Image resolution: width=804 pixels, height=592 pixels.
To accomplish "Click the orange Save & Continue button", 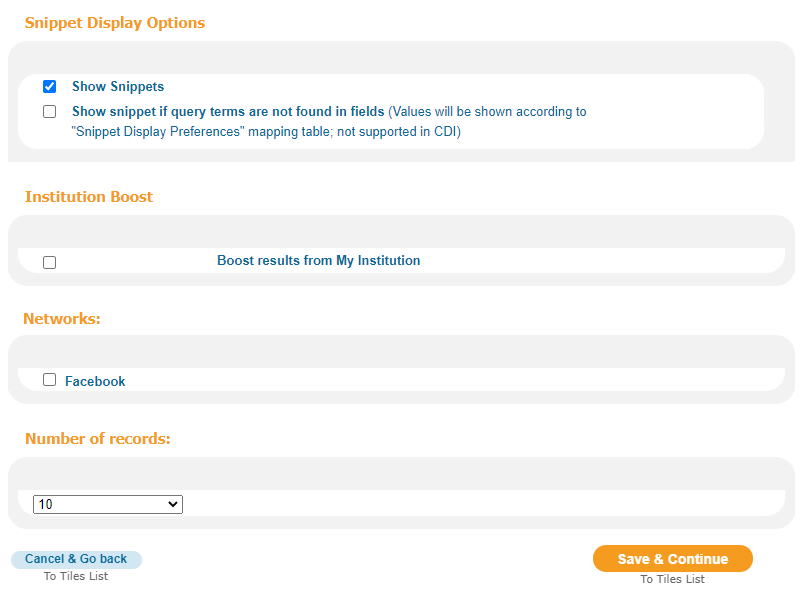I will [x=673, y=559].
